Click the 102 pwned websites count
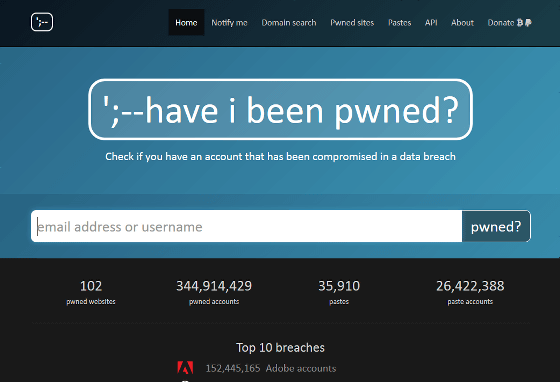Image resolution: width=560 pixels, height=382 pixels. (x=91, y=286)
